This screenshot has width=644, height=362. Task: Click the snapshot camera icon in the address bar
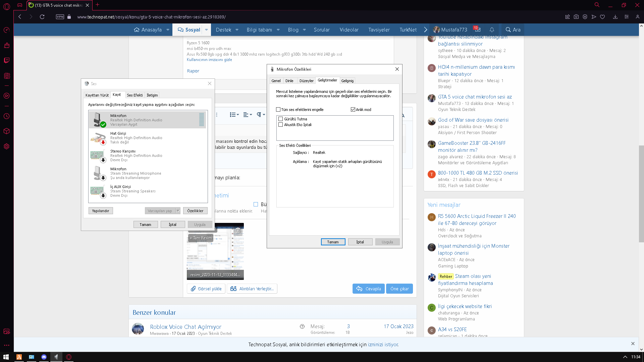(x=576, y=17)
